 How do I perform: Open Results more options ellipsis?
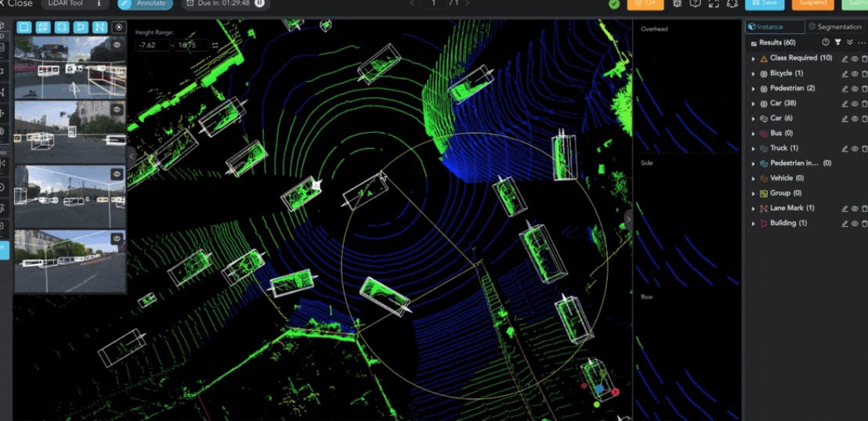[862, 42]
